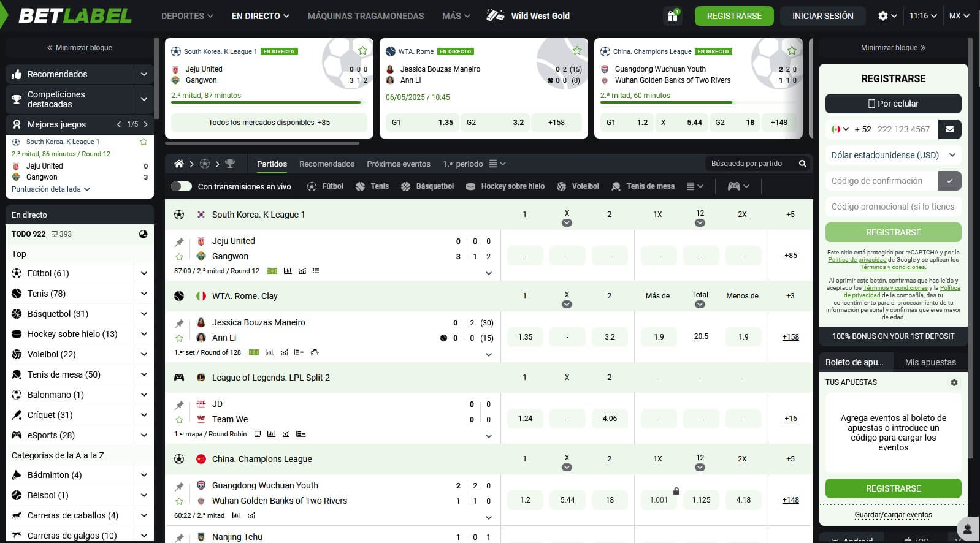980x543 pixels.
Task: Open the MX language dropdown
Action: click(x=959, y=16)
